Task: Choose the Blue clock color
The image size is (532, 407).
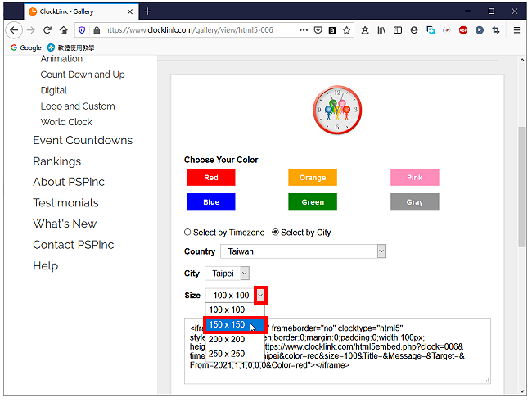Action: click(x=210, y=202)
